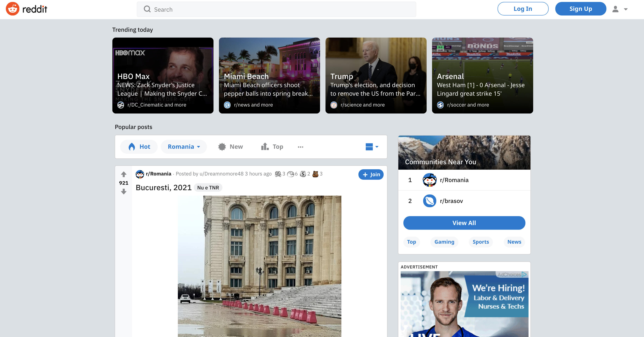The image size is (644, 337).
Task: Open the News communities category
Action: (x=514, y=242)
